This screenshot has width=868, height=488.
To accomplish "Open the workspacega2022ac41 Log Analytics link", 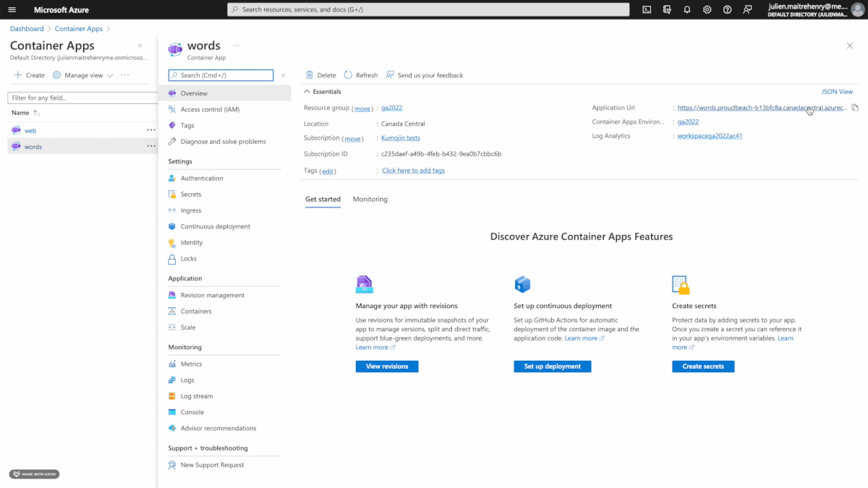I will 710,136.
